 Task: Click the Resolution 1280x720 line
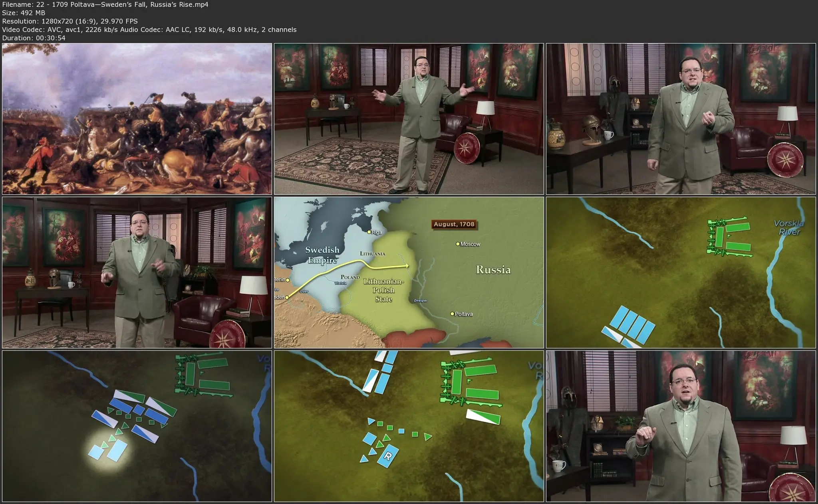pos(70,21)
